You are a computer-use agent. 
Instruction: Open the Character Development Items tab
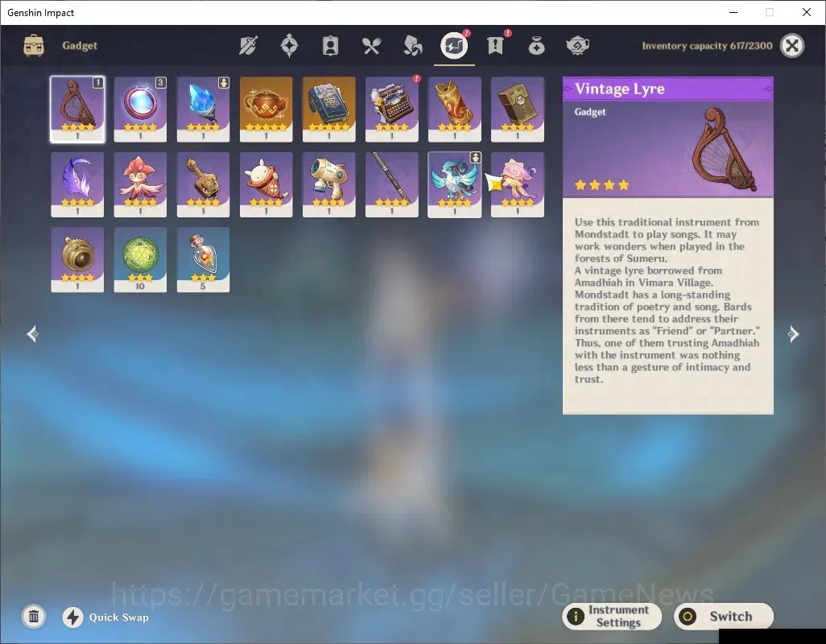[x=330, y=46]
